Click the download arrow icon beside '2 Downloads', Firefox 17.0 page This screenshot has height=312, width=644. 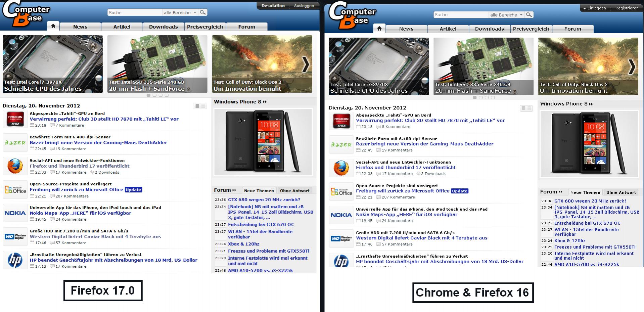click(x=92, y=172)
